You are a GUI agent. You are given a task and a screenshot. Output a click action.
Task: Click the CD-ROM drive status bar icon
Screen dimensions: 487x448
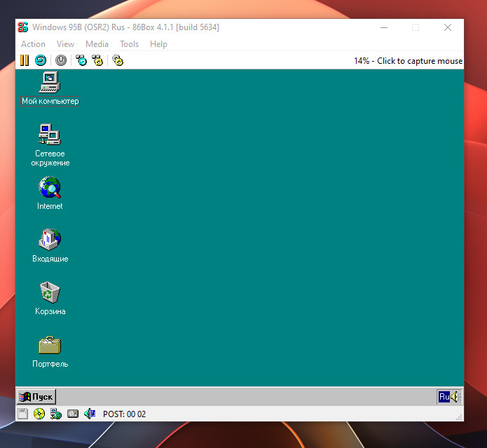[39, 414]
